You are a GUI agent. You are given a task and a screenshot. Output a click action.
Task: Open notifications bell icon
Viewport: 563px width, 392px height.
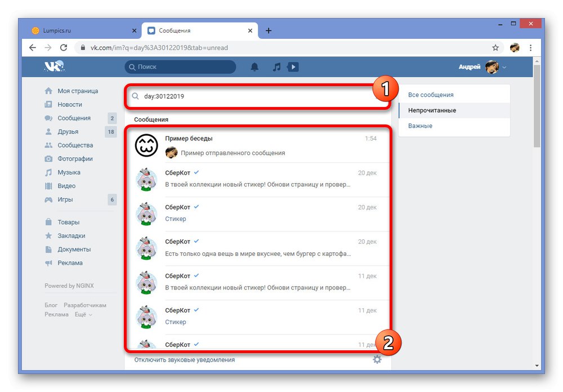pyautogui.click(x=254, y=67)
